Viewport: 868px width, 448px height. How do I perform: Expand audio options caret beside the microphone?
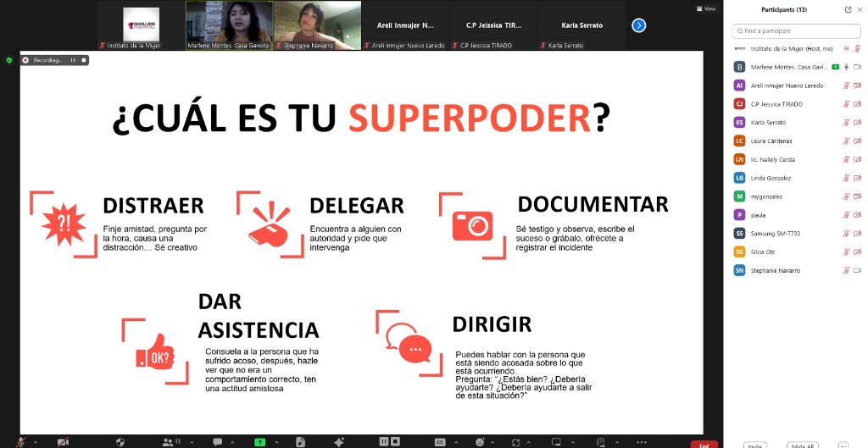point(36,442)
